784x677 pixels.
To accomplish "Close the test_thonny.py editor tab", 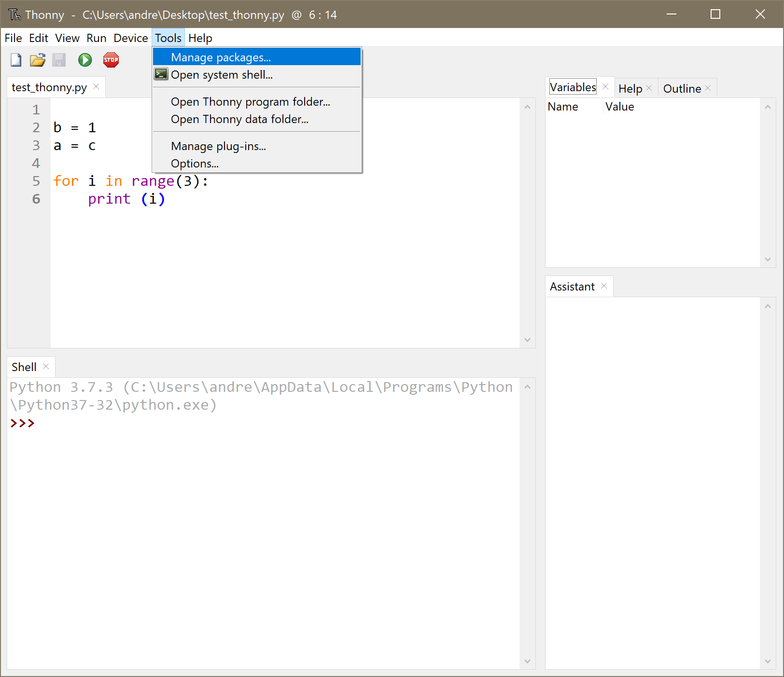I will pyautogui.click(x=96, y=86).
